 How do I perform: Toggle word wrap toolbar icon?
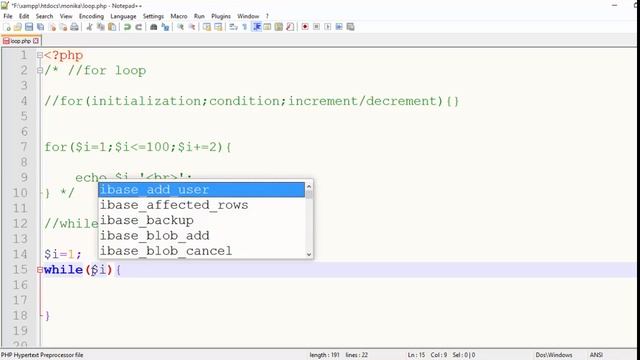(233, 27)
